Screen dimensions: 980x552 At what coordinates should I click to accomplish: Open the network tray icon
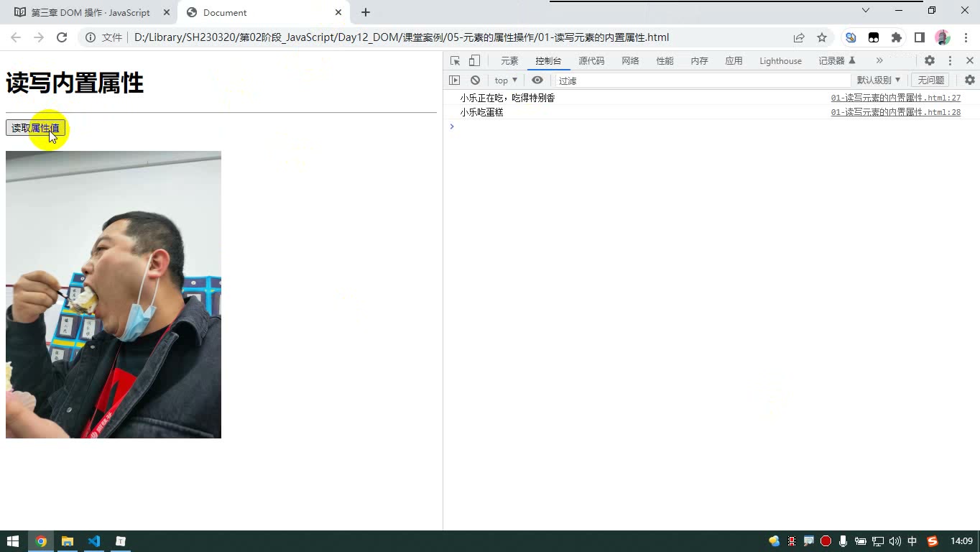click(877, 541)
